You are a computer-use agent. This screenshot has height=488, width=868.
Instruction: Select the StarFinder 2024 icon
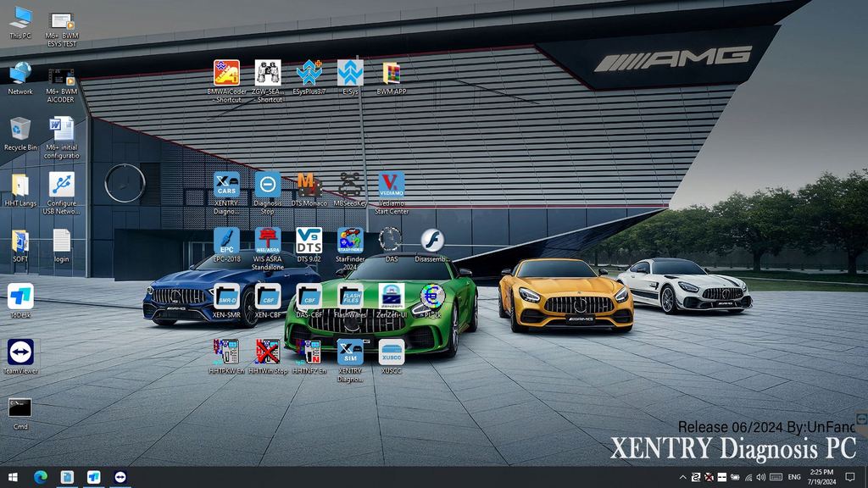tap(350, 241)
